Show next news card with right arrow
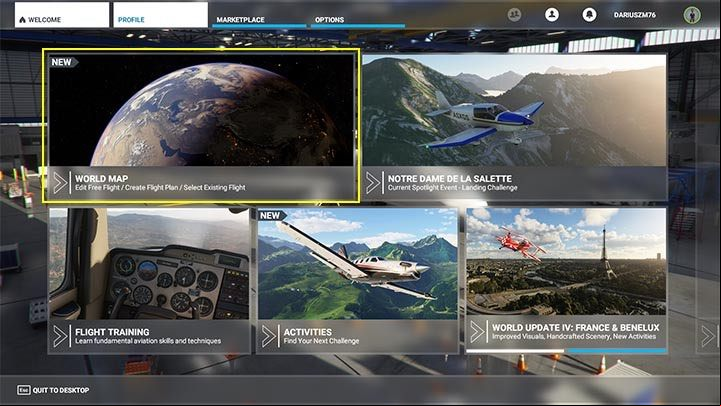The image size is (721, 406). (x=708, y=336)
